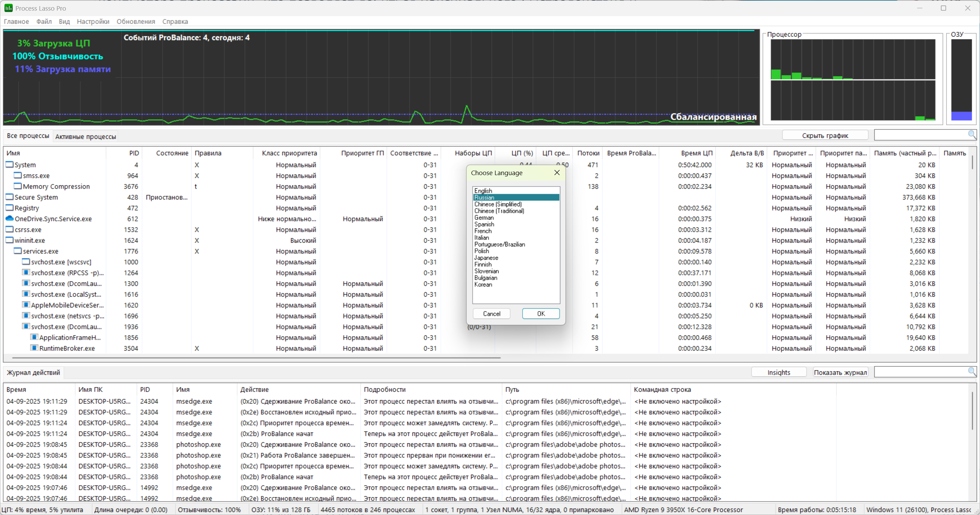This screenshot has width=980, height=515.
Task: Click the OneDrive.Sync.Service.exe cloud icon
Action: (x=9, y=219)
